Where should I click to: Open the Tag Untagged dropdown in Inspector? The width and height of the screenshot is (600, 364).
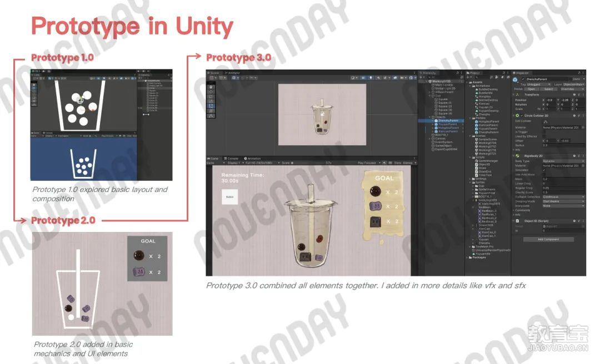[x=538, y=84]
